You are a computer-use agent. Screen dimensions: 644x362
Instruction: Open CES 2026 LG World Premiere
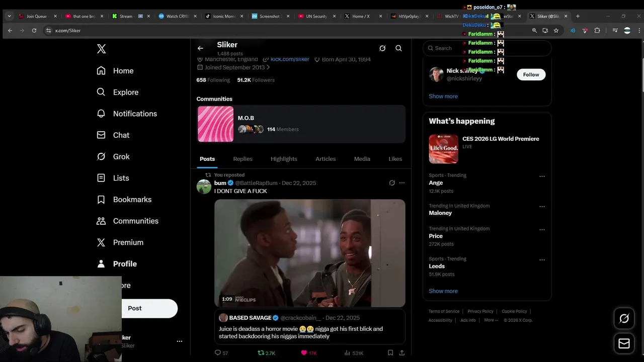tap(487, 148)
